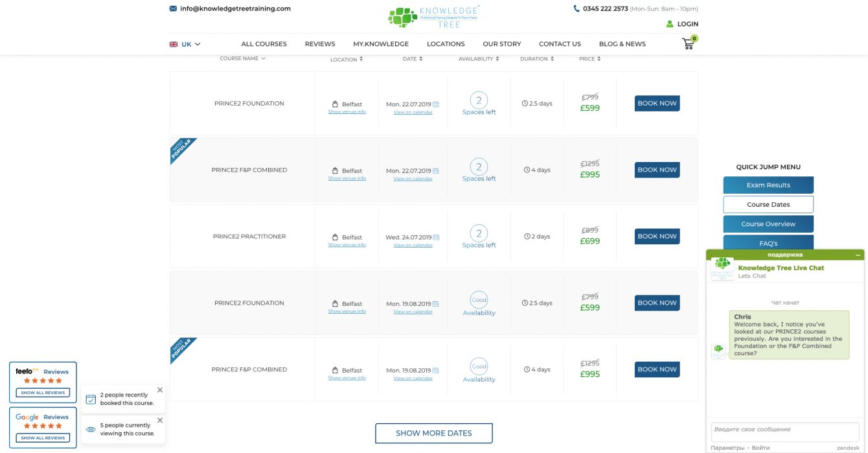Sort by Duration column
Viewport: 868px width, 453px height.
click(537, 58)
